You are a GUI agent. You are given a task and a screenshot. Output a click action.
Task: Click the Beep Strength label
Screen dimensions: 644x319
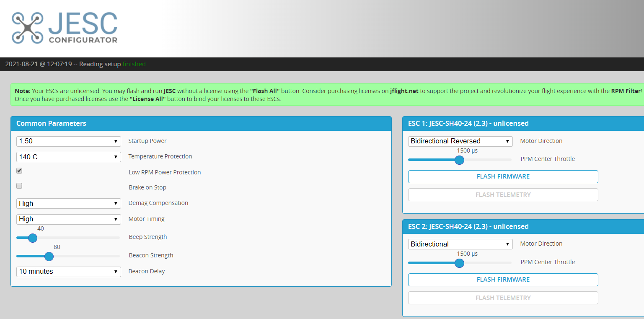[148, 237]
